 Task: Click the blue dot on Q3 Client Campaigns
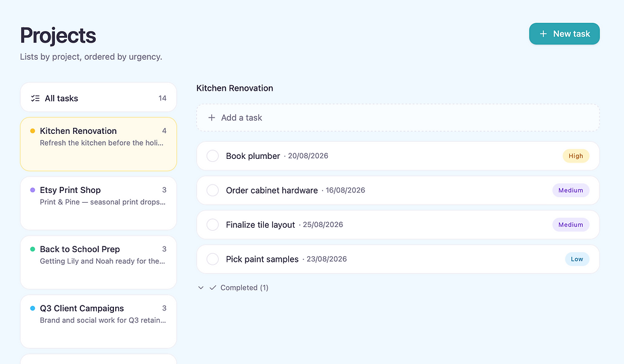point(33,309)
